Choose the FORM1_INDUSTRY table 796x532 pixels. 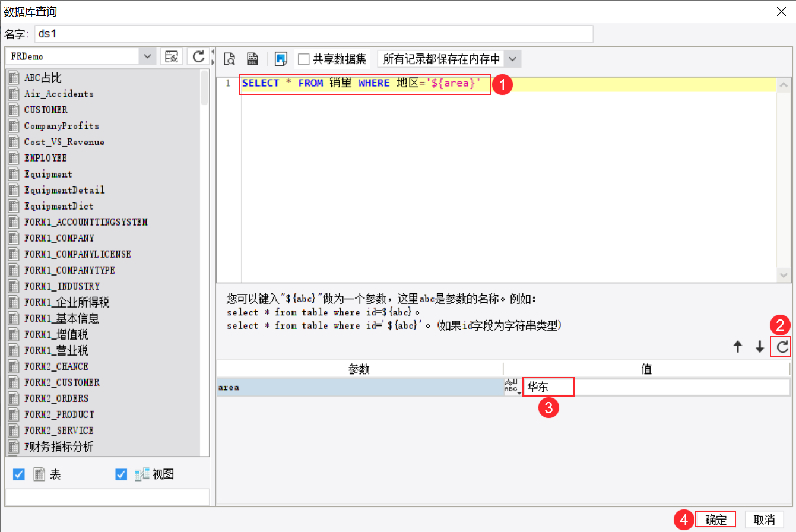coord(62,286)
